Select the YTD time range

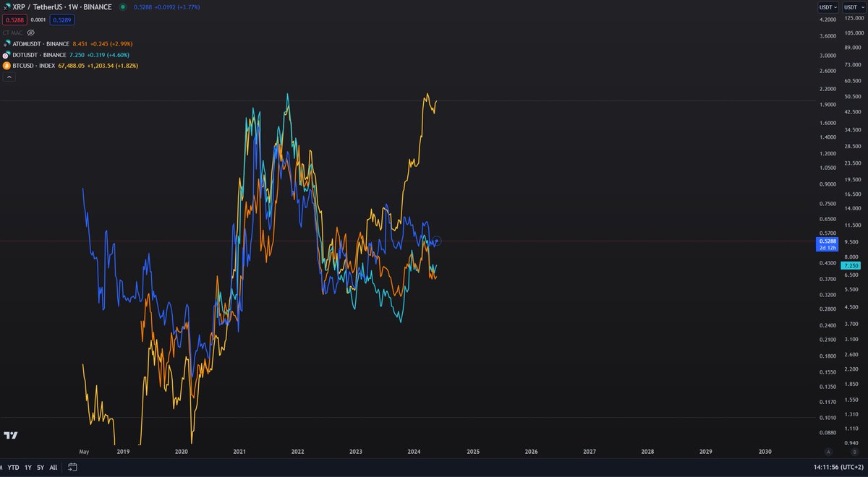tap(13, 468)
